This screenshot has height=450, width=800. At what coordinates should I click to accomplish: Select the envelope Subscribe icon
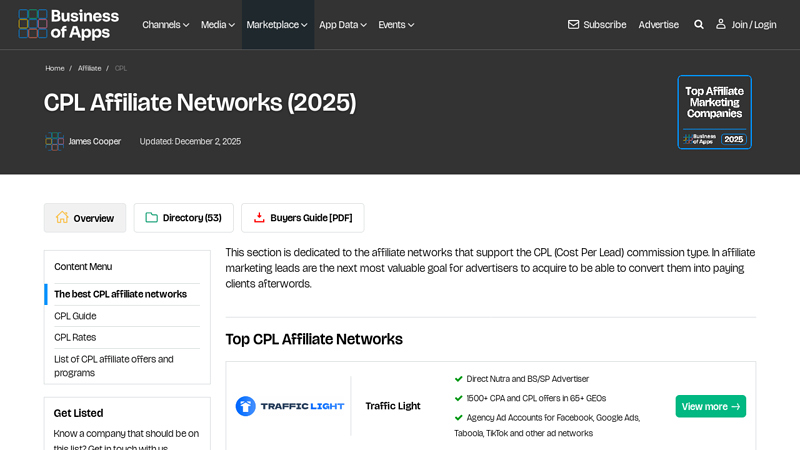click(573, 24)
